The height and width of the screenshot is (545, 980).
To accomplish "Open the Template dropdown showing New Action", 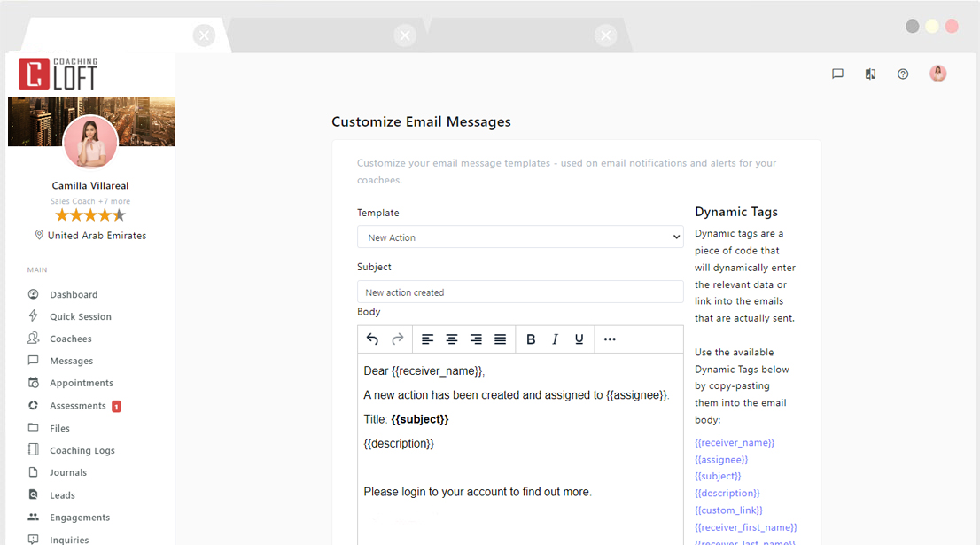I will click(520, 237).
